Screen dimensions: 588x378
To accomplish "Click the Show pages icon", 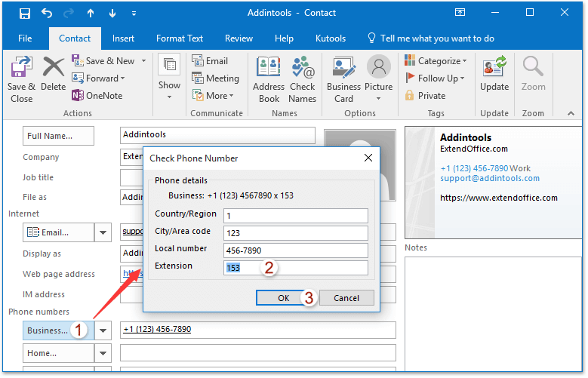I will 170,64.
